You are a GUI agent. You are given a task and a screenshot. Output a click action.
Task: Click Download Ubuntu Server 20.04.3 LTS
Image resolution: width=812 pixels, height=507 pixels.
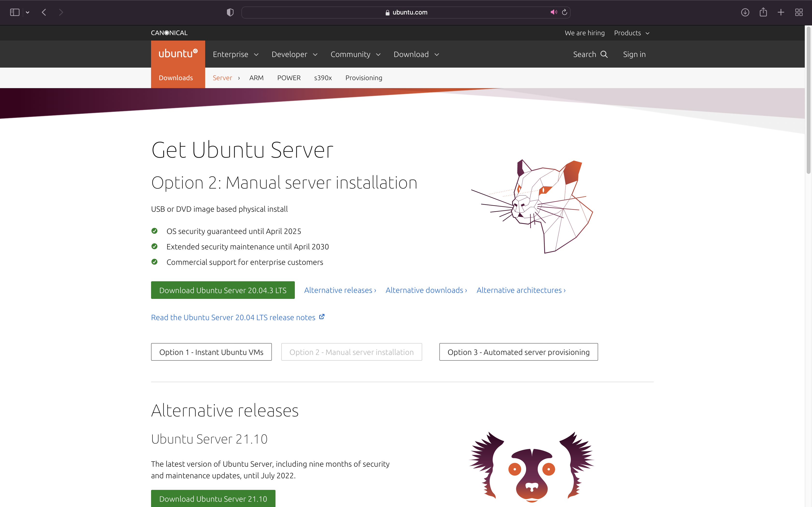[x=223, y=290]
